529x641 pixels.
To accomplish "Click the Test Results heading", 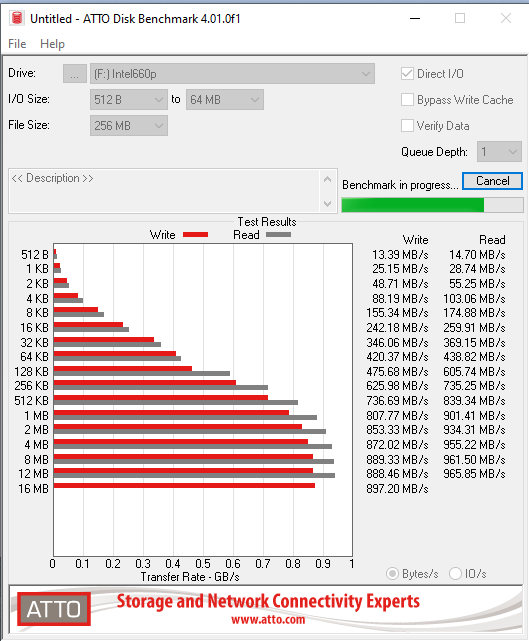I will click(x=267, y=222).
